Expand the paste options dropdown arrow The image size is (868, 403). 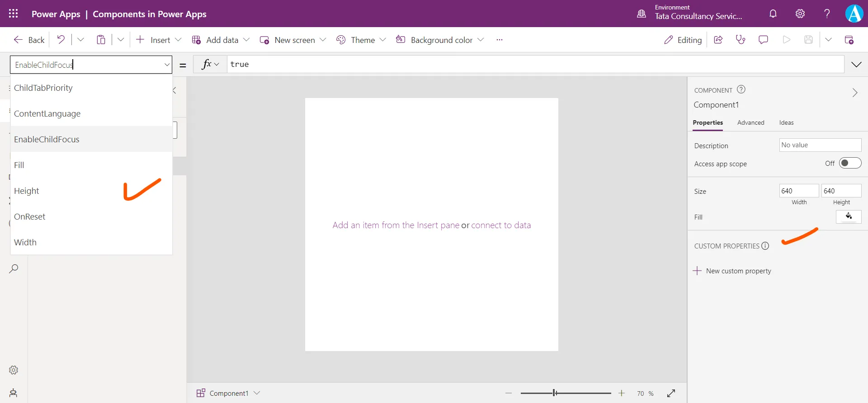click(121, 40)
